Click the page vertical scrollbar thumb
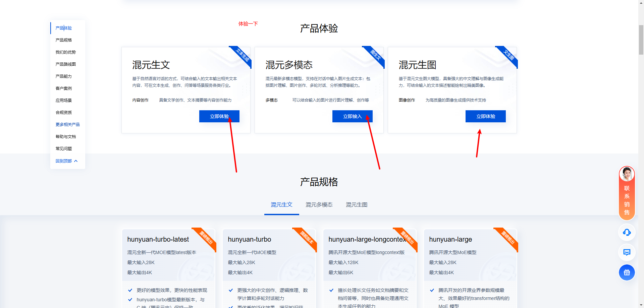Viewport: 644px width, 308px height. point(641,40)
